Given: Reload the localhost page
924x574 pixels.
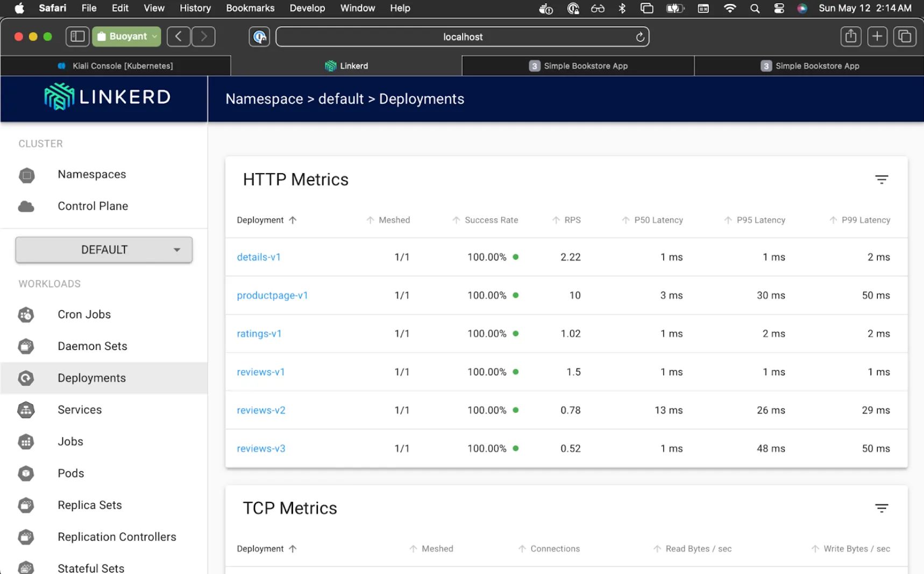Looking at the screenshot, I should point(640,37).
